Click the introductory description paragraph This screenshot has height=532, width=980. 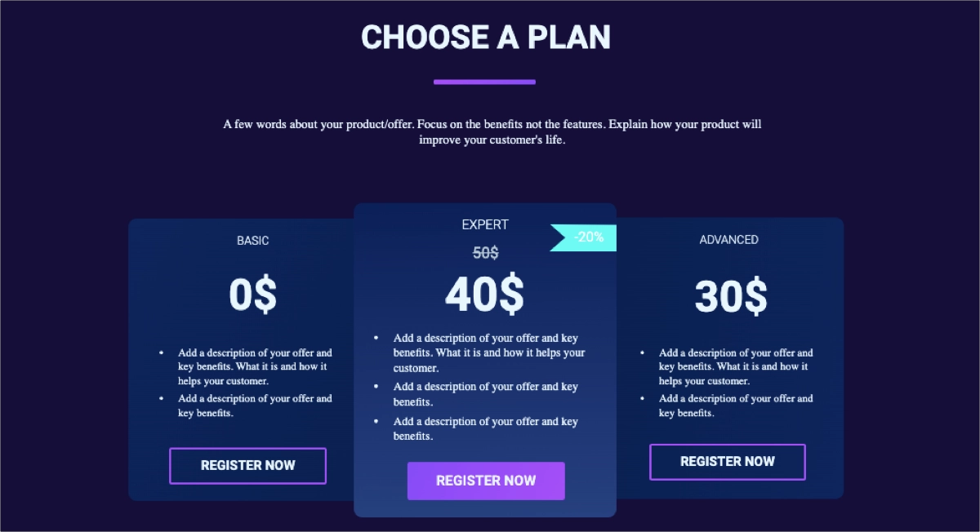pyautogui.click(x=492, y=131)
